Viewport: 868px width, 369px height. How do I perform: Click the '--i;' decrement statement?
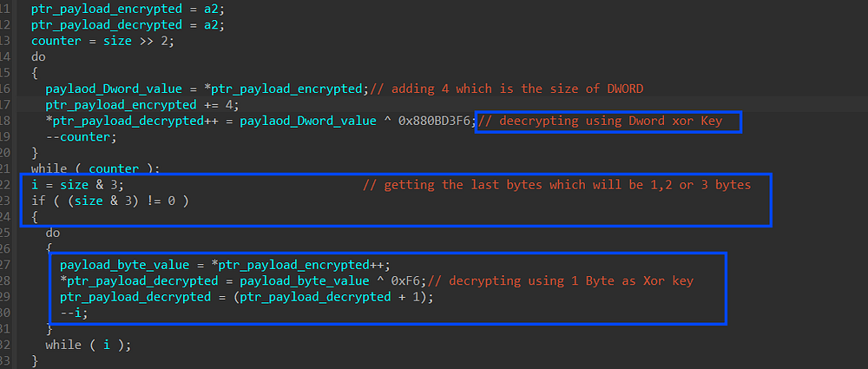(74, 313)
